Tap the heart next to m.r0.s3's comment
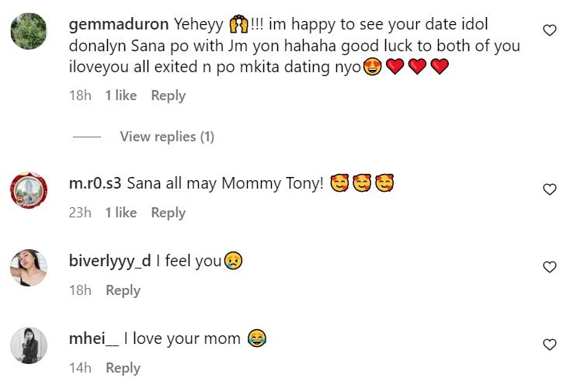 click(549, 189)
